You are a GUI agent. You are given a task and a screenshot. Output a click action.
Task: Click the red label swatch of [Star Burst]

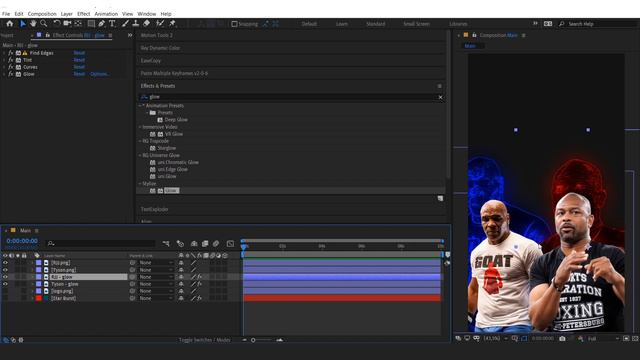pos(38,298)
